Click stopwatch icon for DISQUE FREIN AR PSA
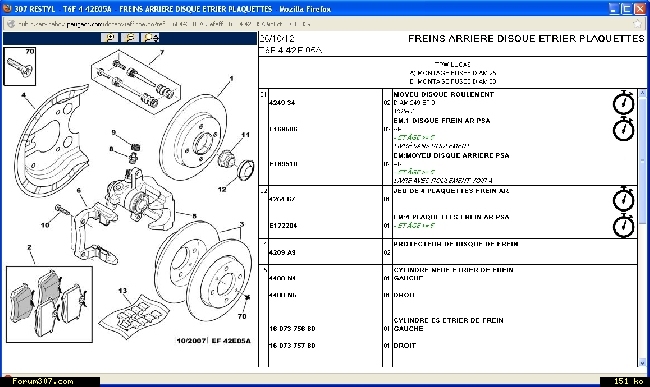Viewport: 650px width, 387px height. click(623, 129)
